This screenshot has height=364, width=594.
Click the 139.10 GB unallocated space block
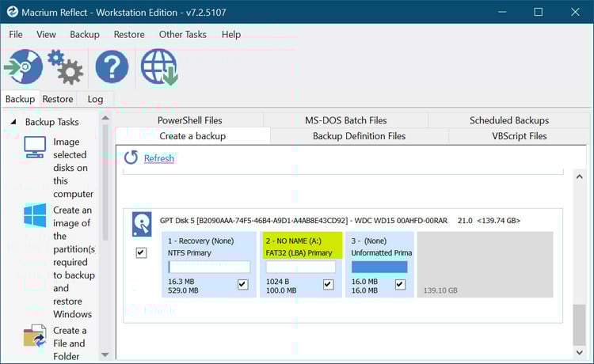(x=485, y=264)
